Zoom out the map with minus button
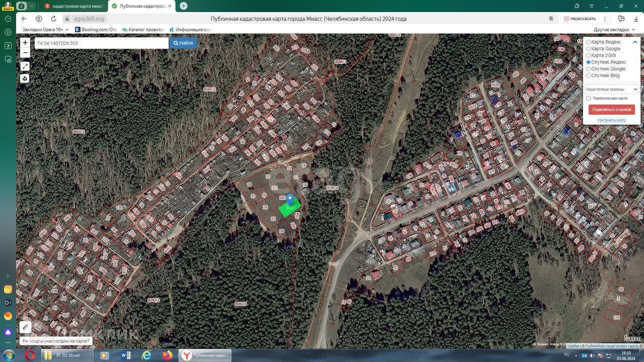The width and height of the screenshot is (644, 362). (25, 53)
